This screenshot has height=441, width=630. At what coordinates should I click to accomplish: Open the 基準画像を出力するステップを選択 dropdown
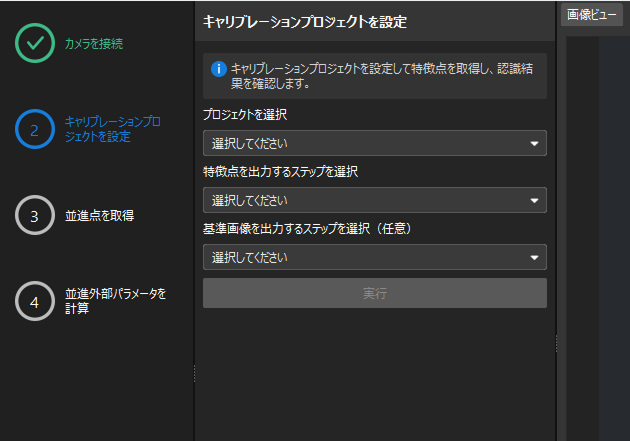tap(374, 257)
